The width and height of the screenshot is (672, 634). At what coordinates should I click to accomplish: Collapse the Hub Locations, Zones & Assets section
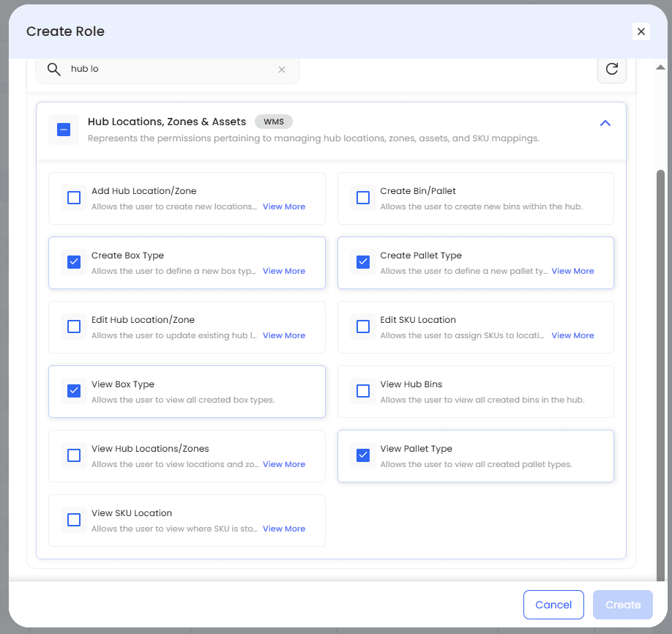coord(605,124)
